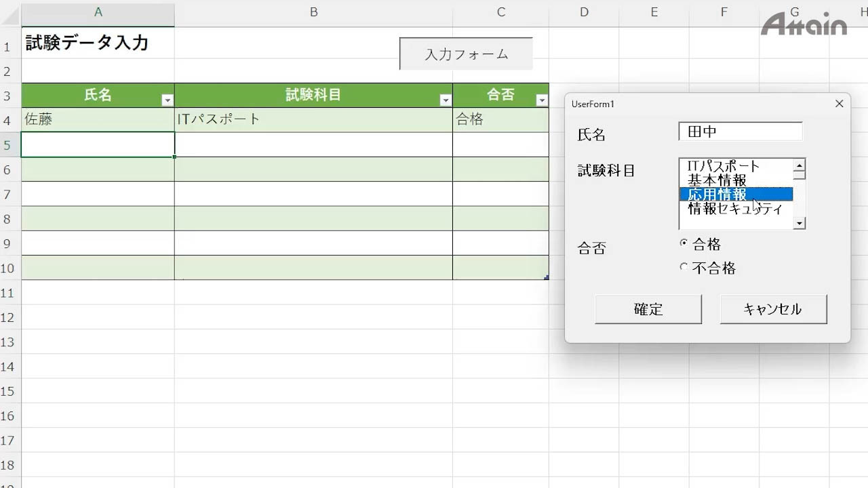
Task: Click the select-all corner of the sheet
Action: (x=10, y=13)
